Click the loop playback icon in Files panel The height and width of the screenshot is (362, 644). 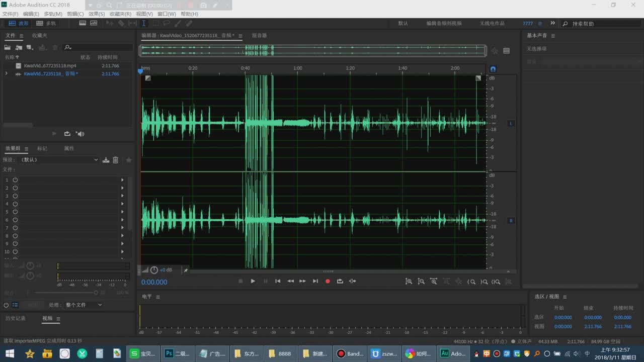pyautogui.click(x=67, y=134)
